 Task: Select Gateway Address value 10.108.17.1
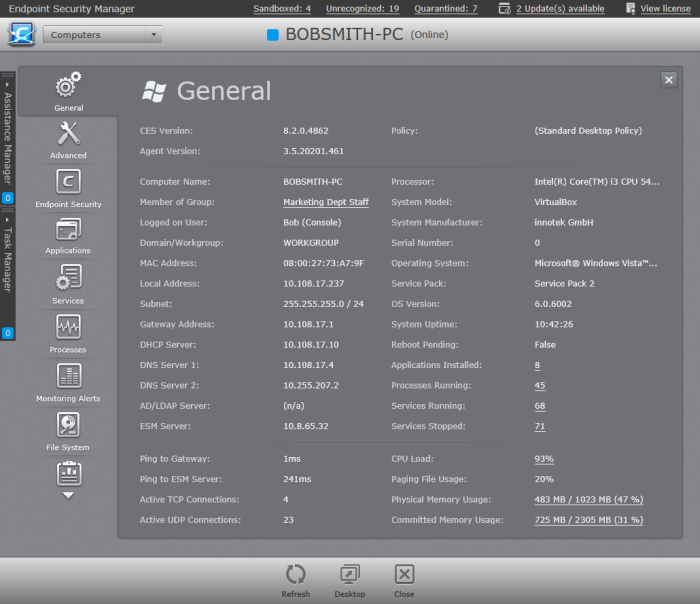click(x=308, y=325)
